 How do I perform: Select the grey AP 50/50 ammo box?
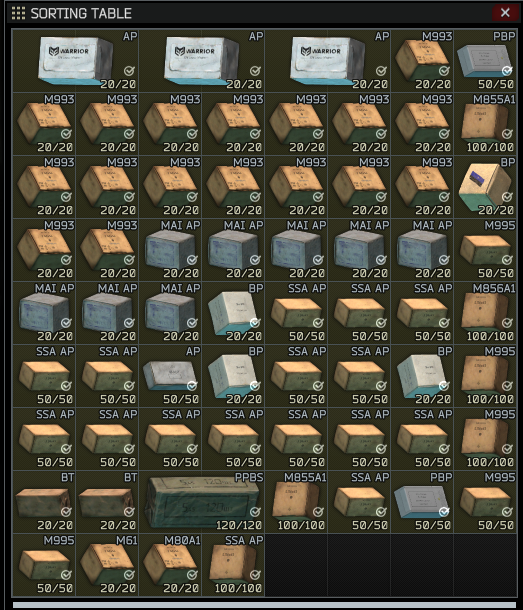[x=170, y=376]
